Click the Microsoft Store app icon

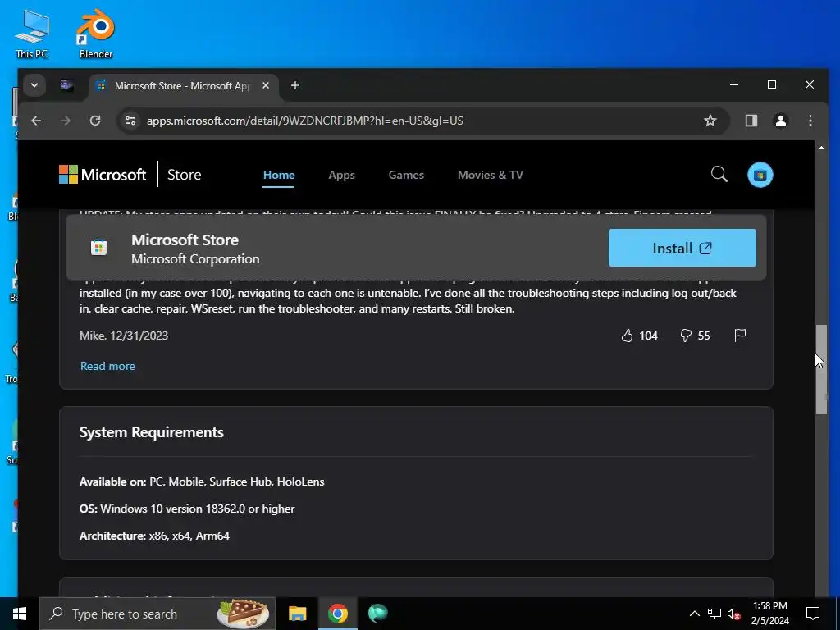[98, 247]
